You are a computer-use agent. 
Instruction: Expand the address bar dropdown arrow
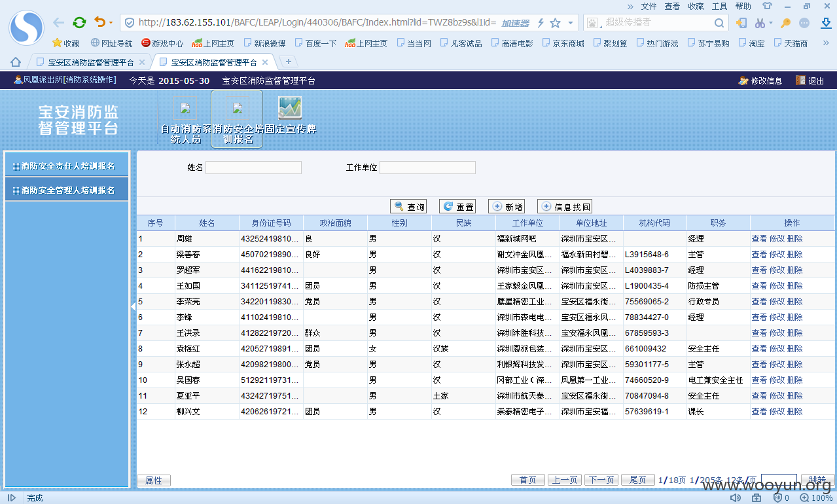(x=571, y=23)
